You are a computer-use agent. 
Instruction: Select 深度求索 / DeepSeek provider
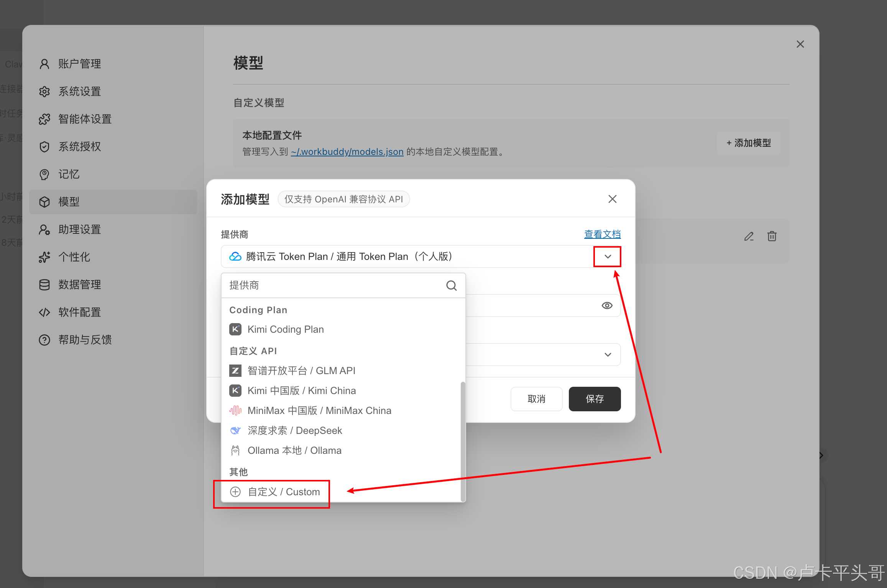pyautogui.click(x=341, y=430)
